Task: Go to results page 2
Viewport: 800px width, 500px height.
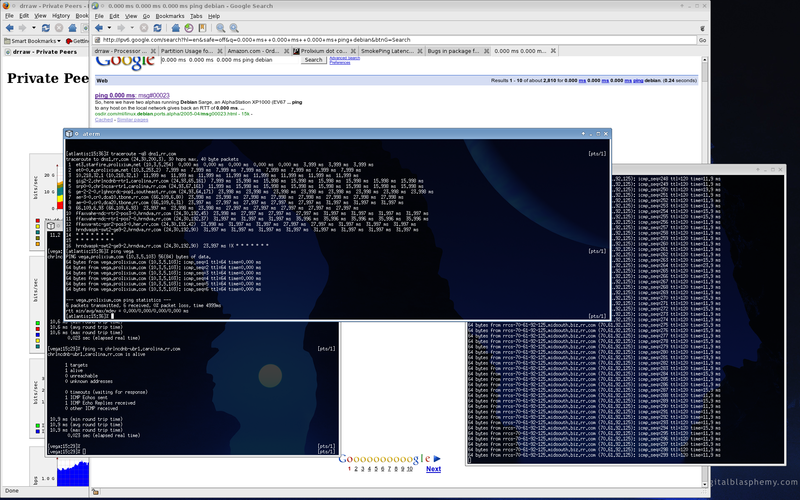Action: (356, 469)
